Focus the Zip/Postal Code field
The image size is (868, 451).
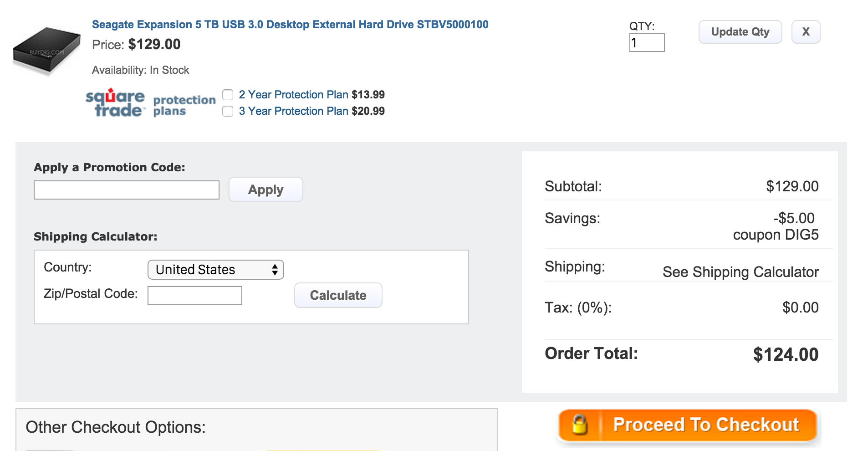pos(195,296)
